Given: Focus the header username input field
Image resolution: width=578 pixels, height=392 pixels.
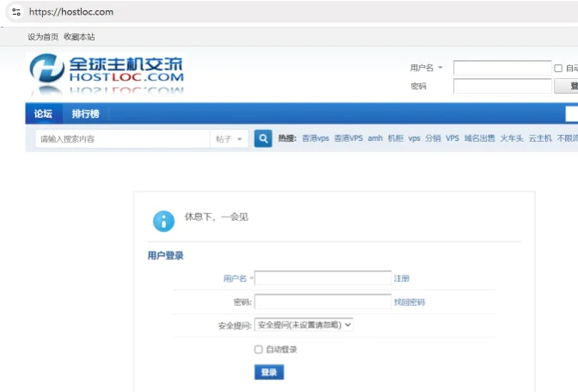Looking at the screenshot, I should (502, 68).
